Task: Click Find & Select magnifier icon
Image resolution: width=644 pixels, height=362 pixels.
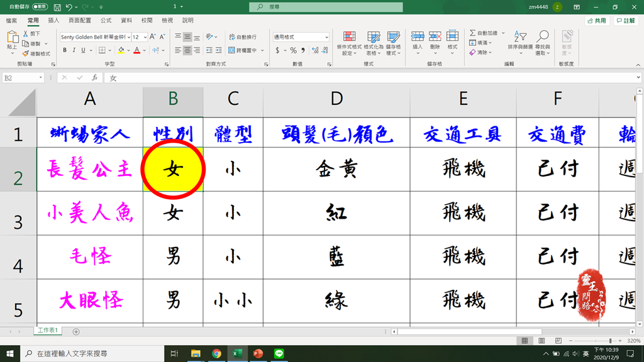Action: click(x=543, y=36)
